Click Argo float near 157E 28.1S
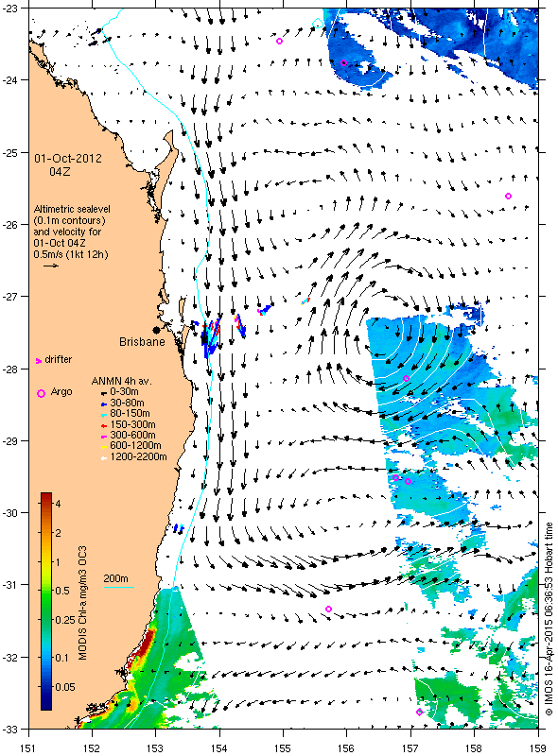The height and width of the screenshot is (756, 558). (x=407, y=379)
